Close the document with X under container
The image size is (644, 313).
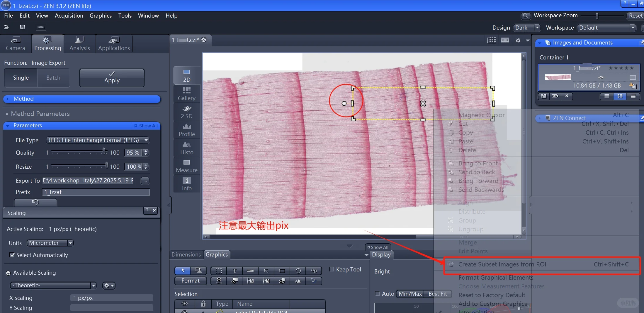click(x=567, y=96)
